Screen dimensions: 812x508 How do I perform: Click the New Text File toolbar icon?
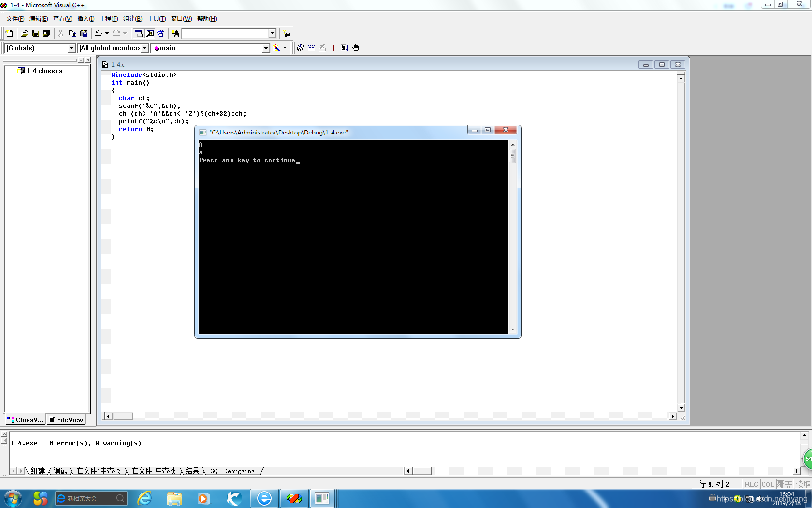[9, 33]
